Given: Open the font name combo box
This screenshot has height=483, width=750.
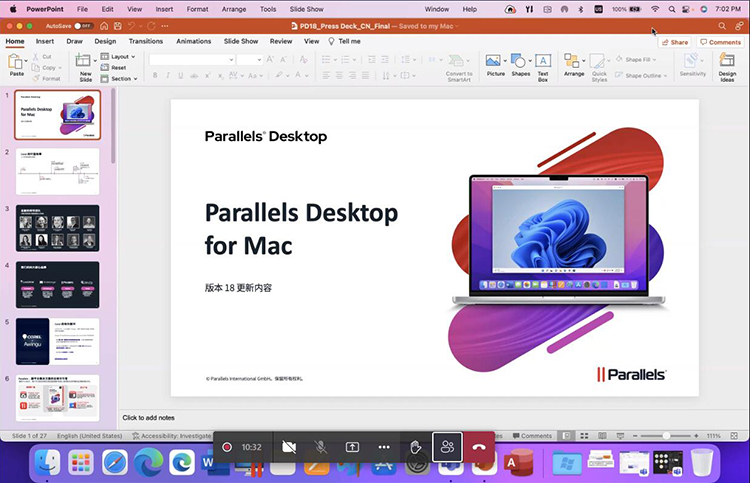Looking at the screenshot, I should click(192, 60).
